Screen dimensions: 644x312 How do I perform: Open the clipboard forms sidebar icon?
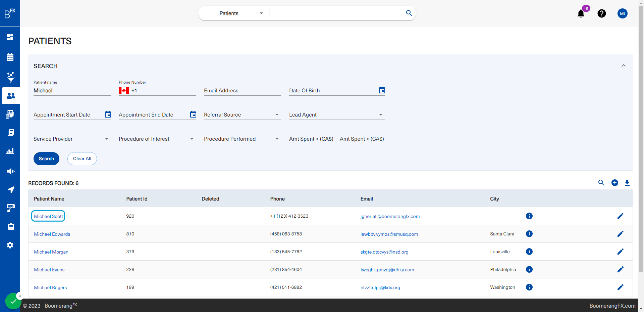point(11,226)
